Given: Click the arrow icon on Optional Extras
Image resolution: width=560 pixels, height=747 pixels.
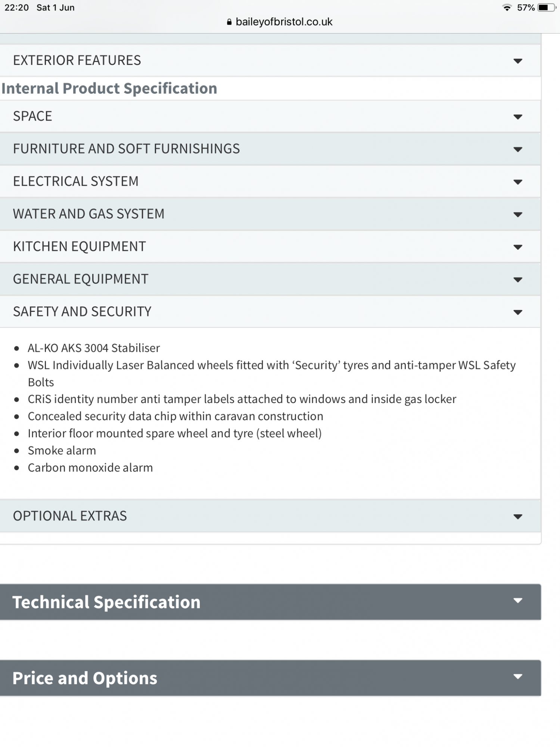Looking at the screenshot, I should pyautogui.click(x=517, y=517).
